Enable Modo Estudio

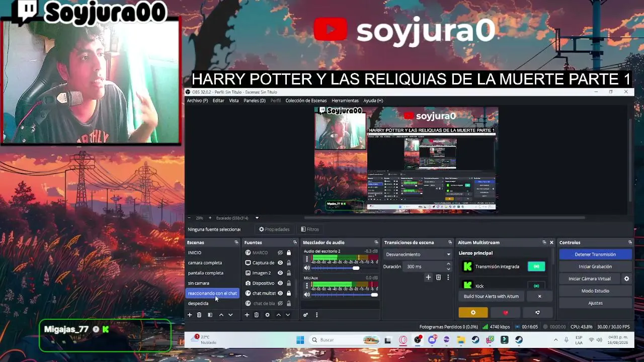(595, 291)
